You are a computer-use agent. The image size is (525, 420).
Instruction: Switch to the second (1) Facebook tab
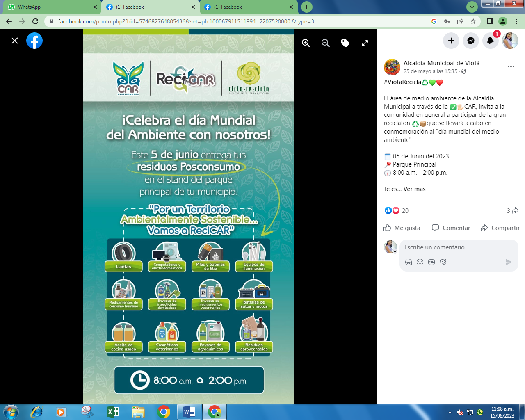[x=150, y=7]
